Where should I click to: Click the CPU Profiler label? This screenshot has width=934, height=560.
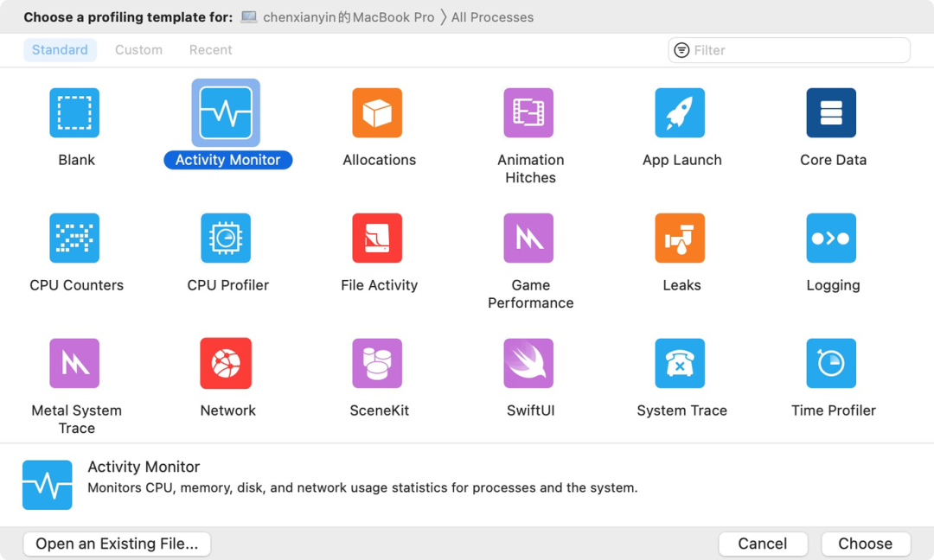[x=228, y=285]
